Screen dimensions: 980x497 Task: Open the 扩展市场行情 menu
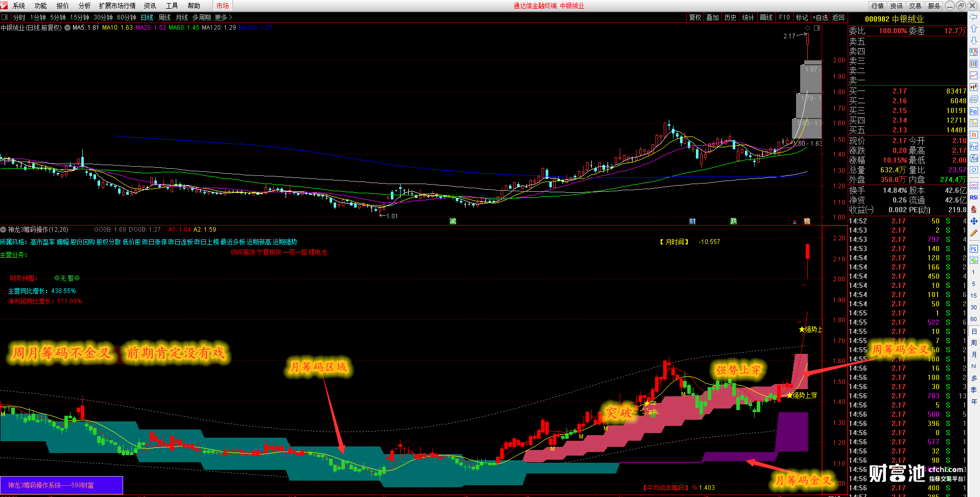(x=118, y=6)
